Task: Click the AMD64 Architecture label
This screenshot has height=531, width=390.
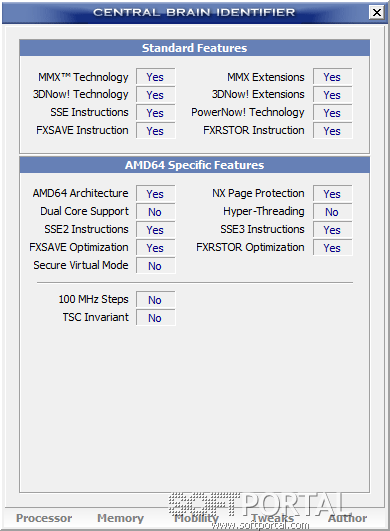Action: (x=81, y=193)
